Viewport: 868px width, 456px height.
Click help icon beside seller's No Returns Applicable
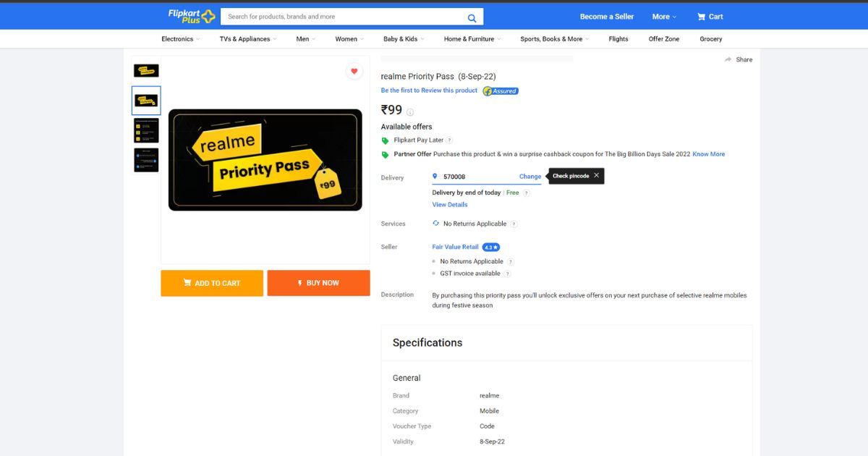coord(510,262)
